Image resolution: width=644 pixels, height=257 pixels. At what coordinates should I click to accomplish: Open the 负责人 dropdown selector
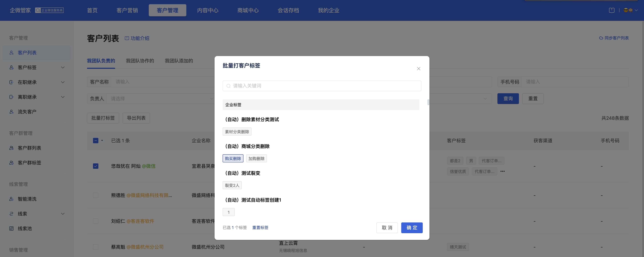click(x=151, y=99)
